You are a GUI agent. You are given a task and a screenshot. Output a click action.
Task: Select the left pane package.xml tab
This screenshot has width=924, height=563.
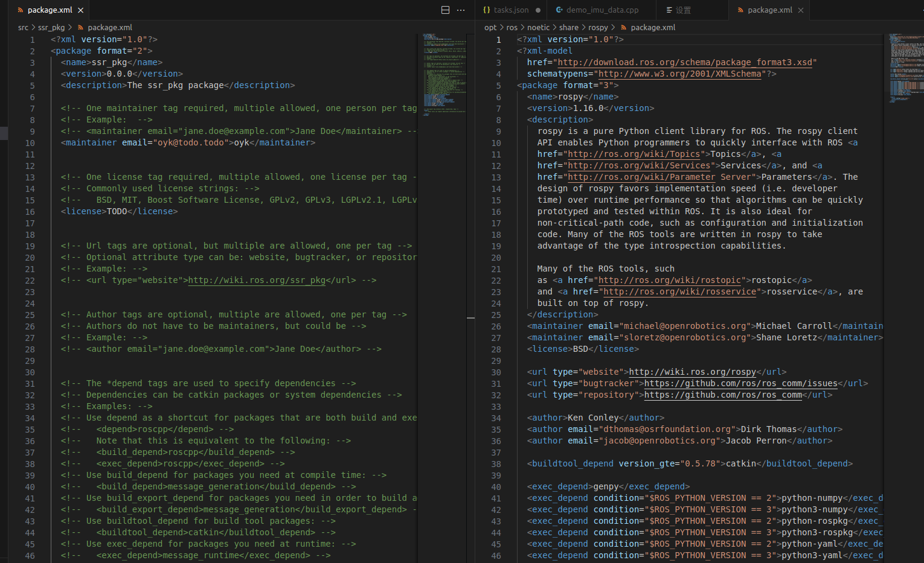click(50, 10)
